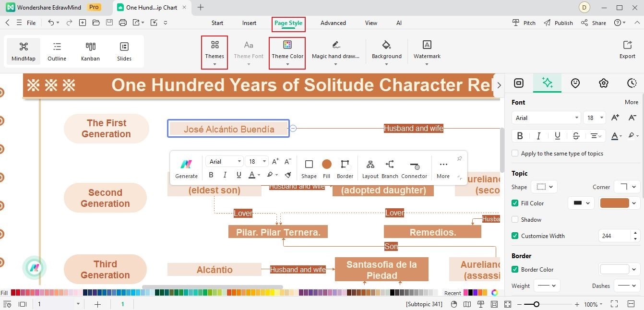
Task: Decrease font size in the right panel
Action: (632, 118)
